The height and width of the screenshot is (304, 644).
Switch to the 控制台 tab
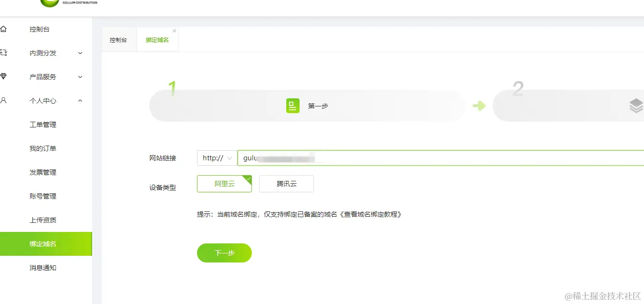[118, 40]
